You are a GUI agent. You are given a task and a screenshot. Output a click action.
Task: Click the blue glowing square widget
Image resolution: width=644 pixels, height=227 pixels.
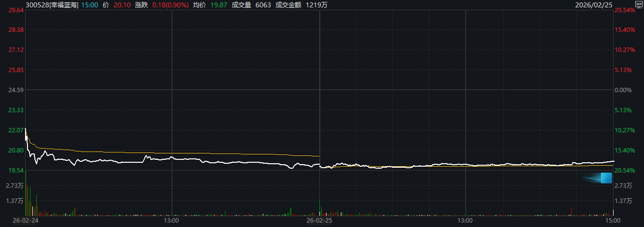[605, 178]
